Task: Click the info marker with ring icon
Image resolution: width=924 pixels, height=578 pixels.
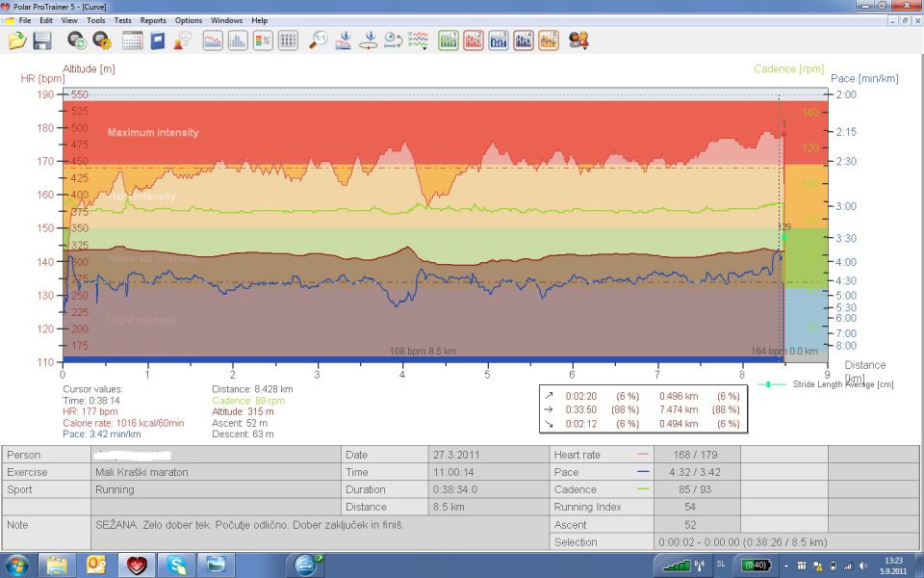Action: [x=369, y=40]
